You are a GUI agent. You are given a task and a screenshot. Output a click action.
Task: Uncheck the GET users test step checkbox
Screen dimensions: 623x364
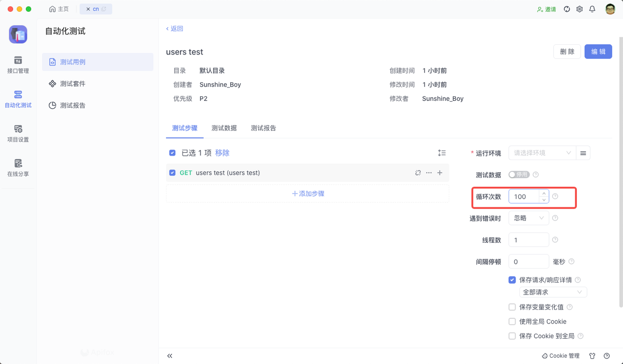point(172,173)
